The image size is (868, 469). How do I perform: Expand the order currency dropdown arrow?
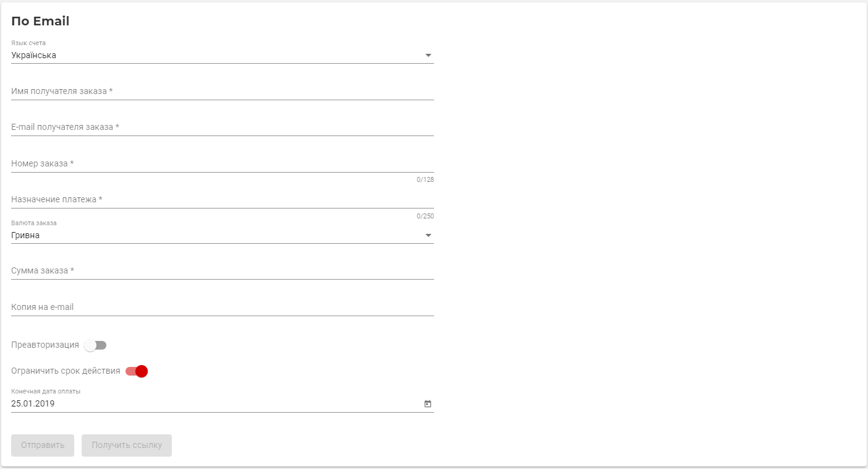click(x=428, y=236)
